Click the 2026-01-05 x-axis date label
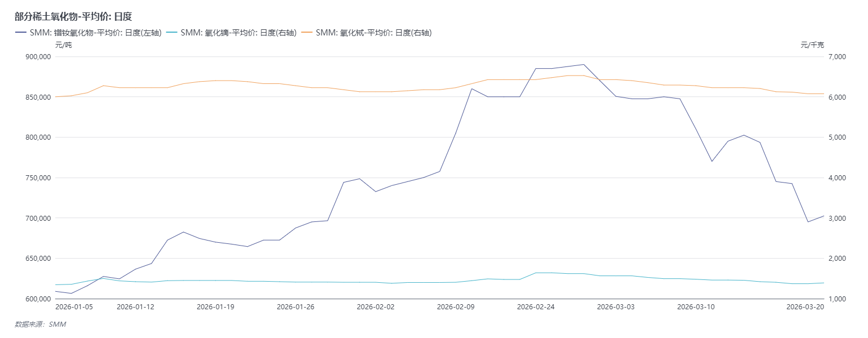Viewport: 868px width, 338px height. [74, 307]
